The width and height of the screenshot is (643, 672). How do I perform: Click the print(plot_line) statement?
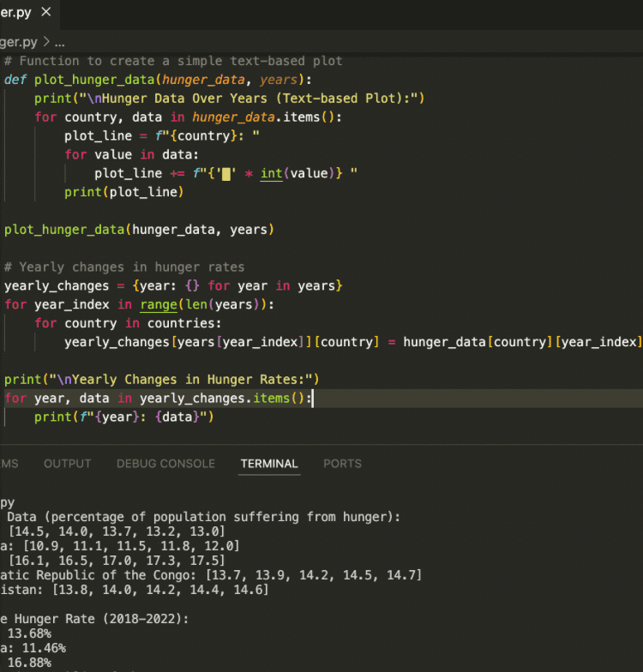pyautogui.click(x=123, y=192)
